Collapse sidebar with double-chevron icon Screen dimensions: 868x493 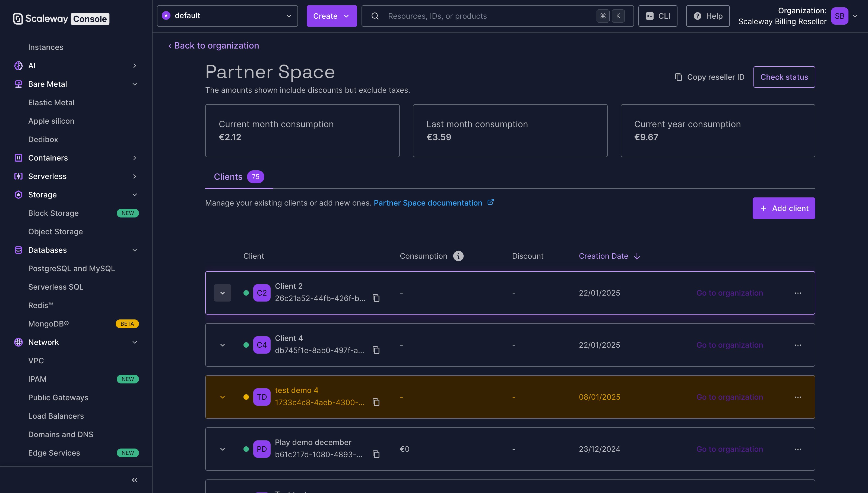135,480
